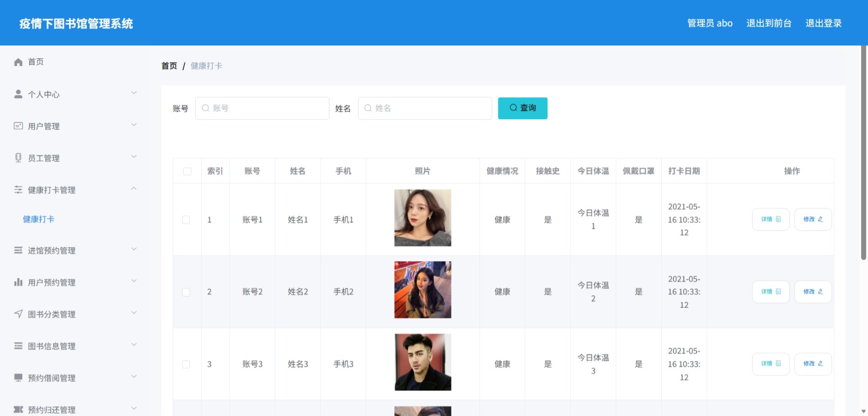Open 详情 for row 账号1
868x416 pixels.
tap(771, 219)
